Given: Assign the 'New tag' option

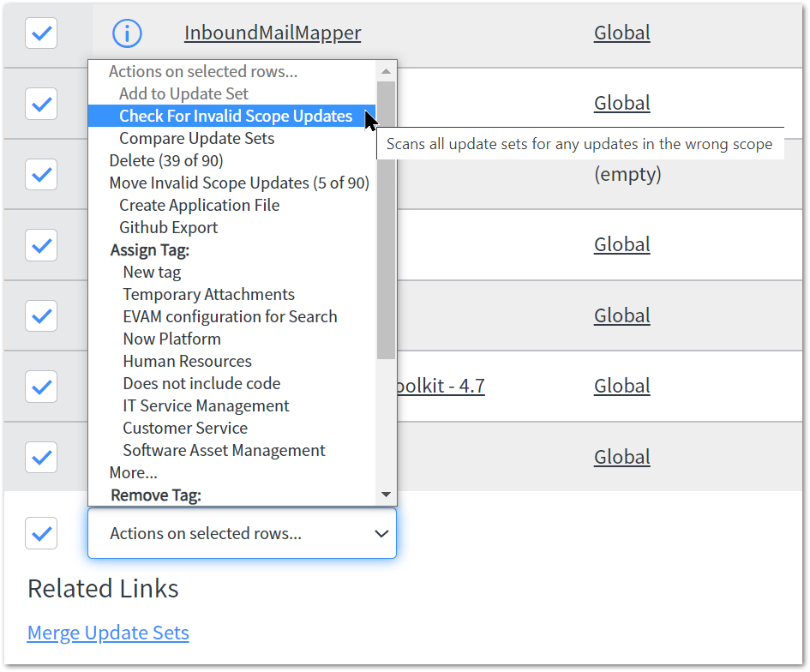Looking at the screenshot, I should (x=152, y=272).
